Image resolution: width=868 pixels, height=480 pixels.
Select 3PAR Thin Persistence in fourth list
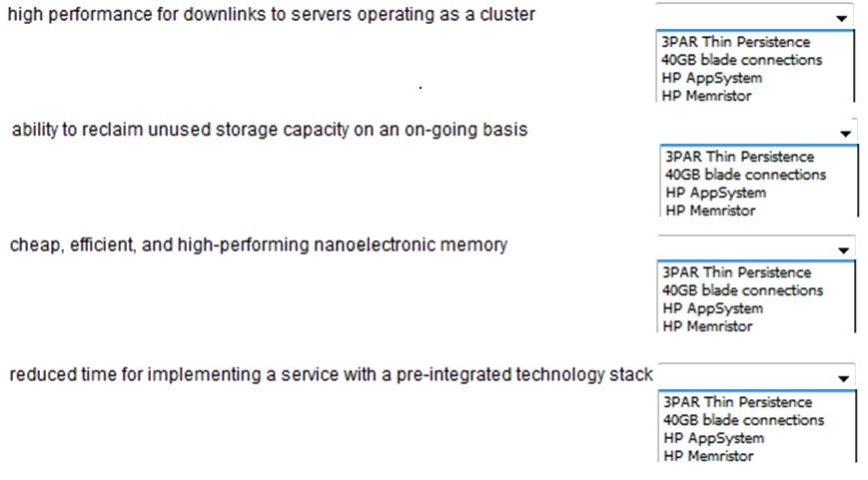point(738,402)
